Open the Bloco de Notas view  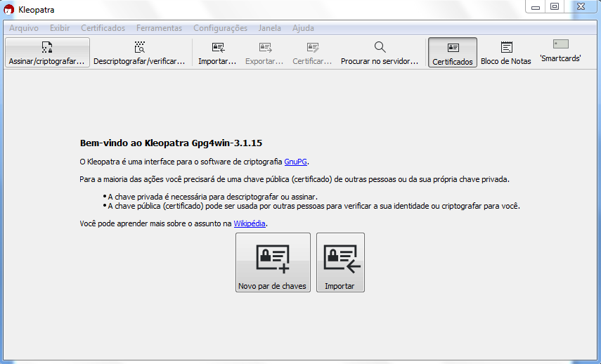(x=506, y=53)
